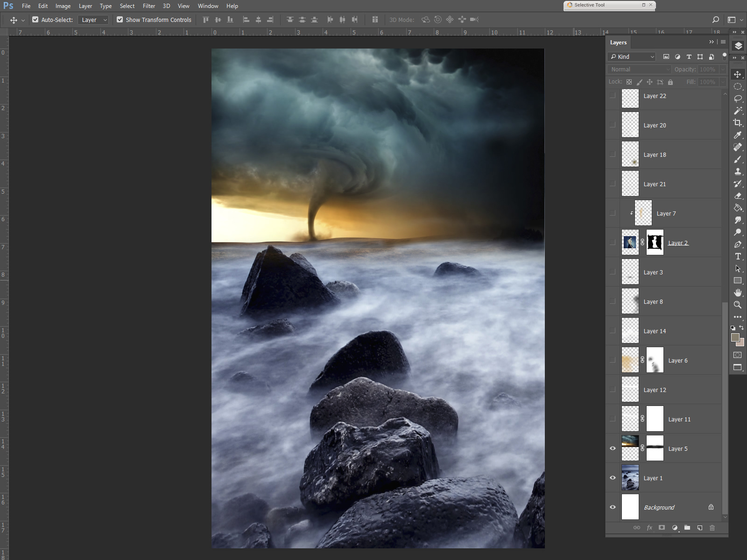The image size is (747, 560).
Task: Expand Auto-Select Layer dropdown
Action: tap(93, 20)
